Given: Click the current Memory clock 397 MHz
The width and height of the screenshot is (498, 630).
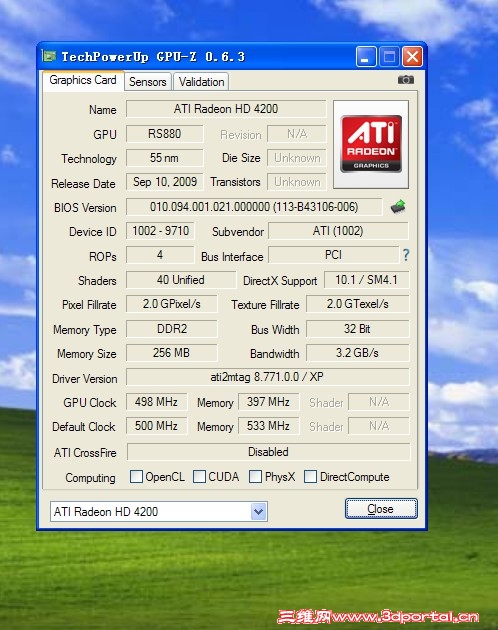Looking at the screenshot, I should [x=268, y=402].
